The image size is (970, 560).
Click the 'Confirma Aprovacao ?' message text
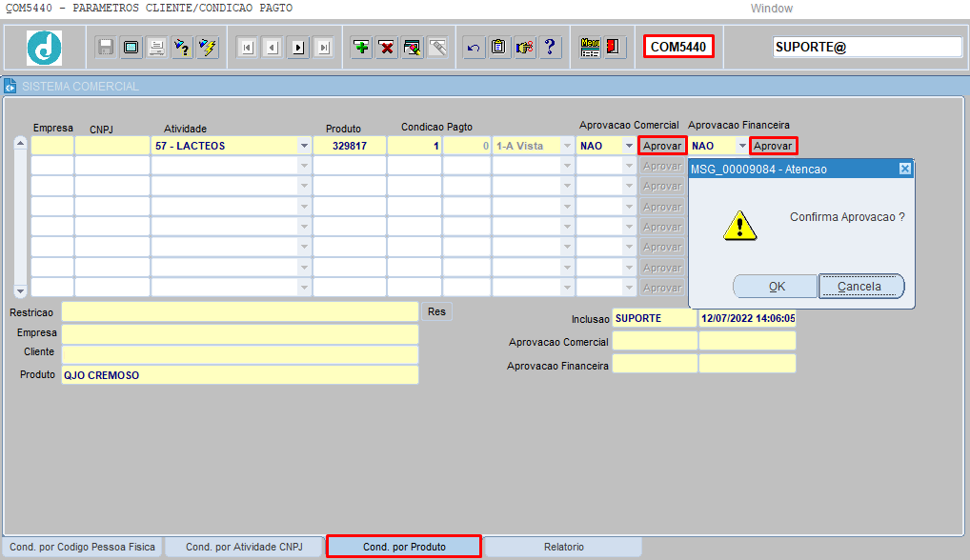click(847, 217)
